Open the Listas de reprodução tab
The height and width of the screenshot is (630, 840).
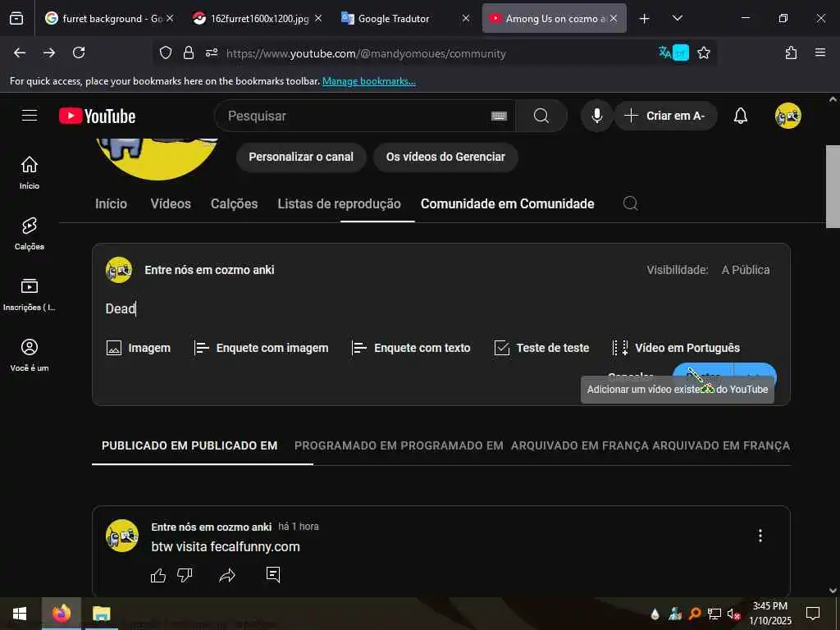339,203
